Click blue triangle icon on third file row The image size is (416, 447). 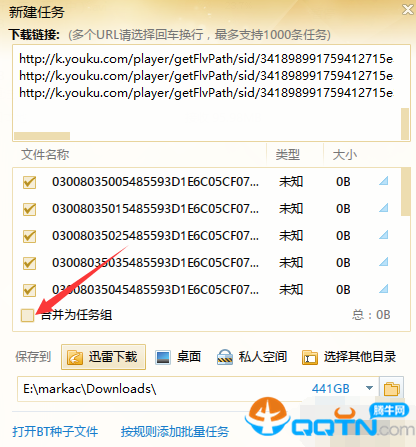click(384, 235)
